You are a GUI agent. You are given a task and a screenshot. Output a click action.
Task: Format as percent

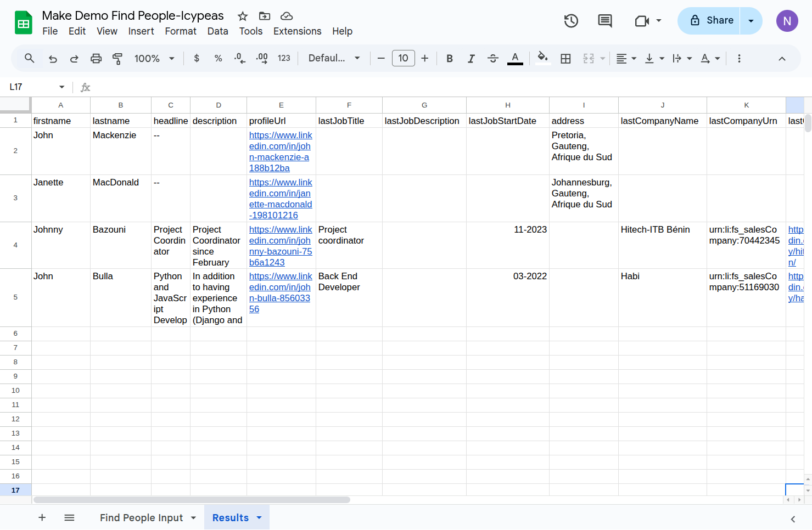click(x=218, y=58)
